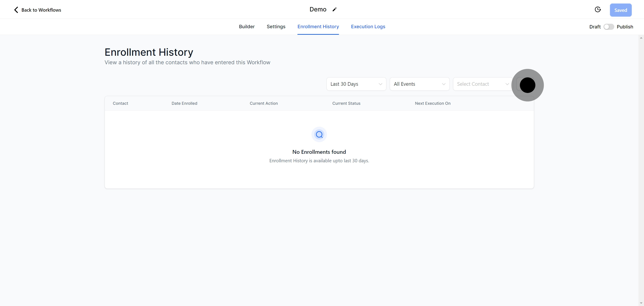Viewport: 644px width, 306px height.
Task: Select the Enrollment History tab
Action: pyautogui.click(x=318, y=26)
